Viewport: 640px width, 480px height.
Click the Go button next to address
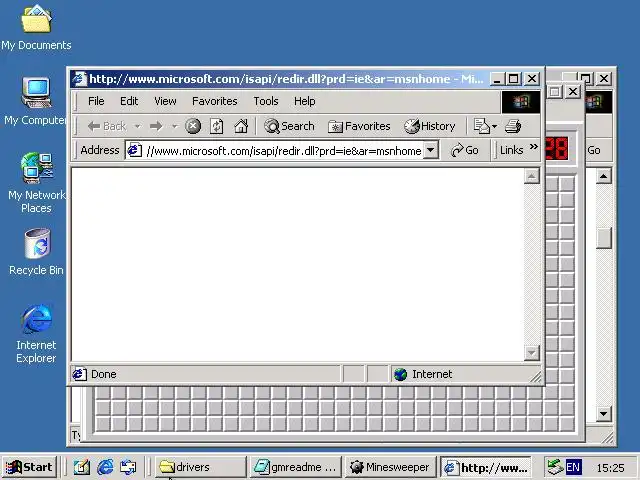point(464,150)
